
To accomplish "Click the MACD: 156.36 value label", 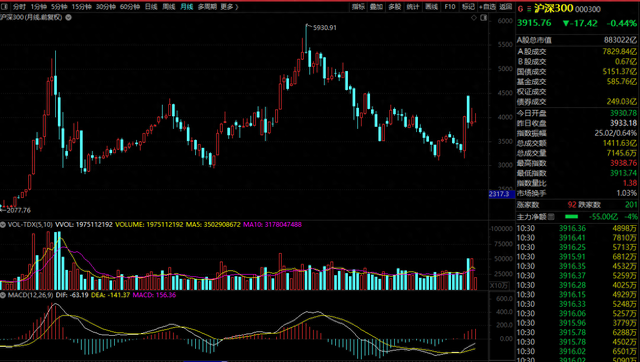I will [154, 294].
